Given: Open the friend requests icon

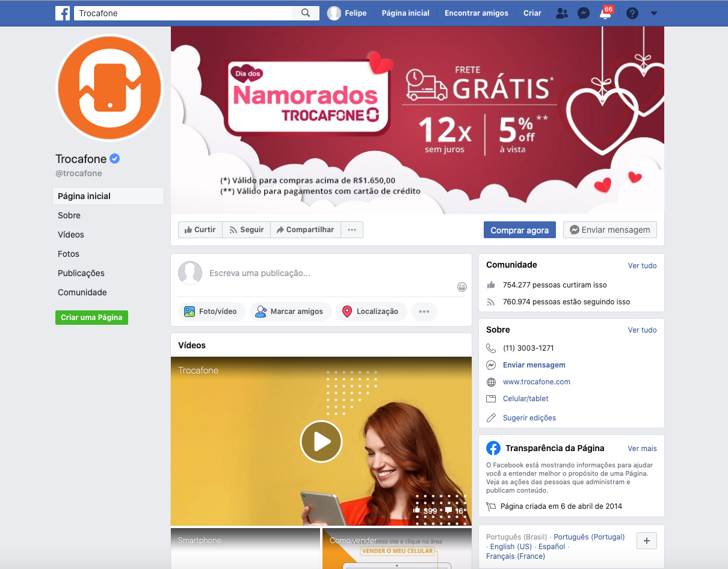Looking at the screenshot, I should coord(561,13).
